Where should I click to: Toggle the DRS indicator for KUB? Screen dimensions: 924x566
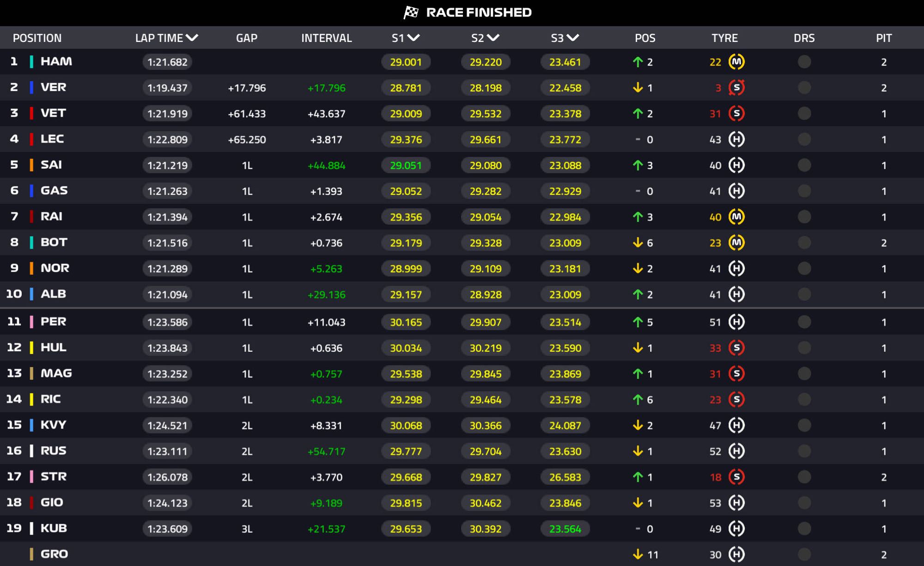tap(804, 529)
